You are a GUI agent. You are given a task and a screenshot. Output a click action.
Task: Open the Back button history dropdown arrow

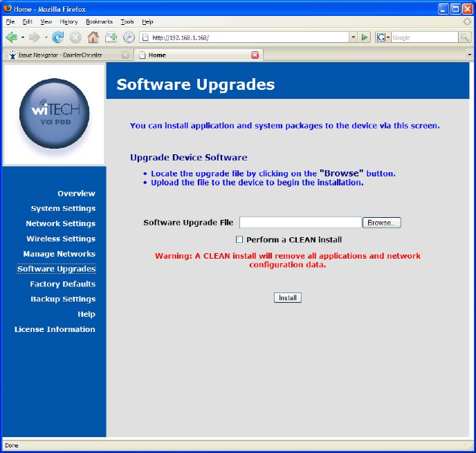(x=23, y=37)
